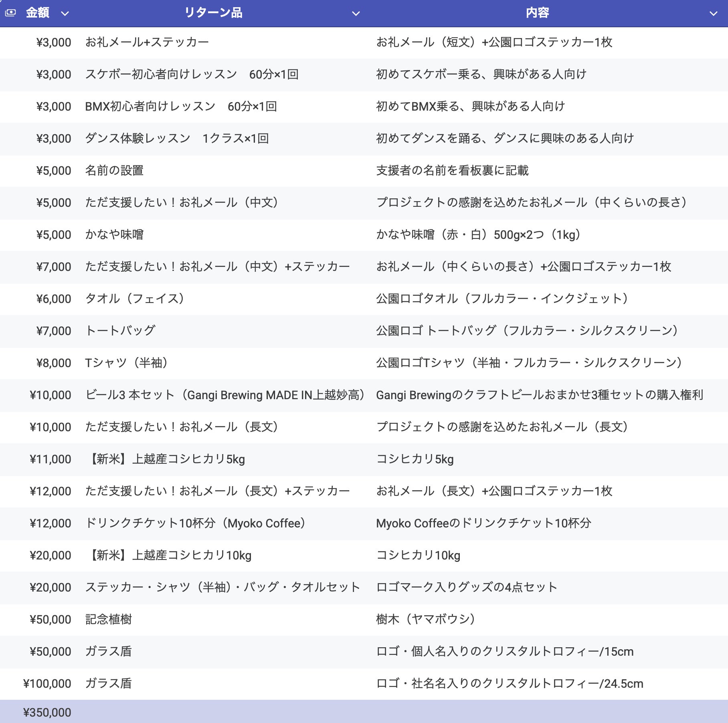The height and width of the screenshot is (723, 728).
Task: Select the Tシャツ（半袖）return item cell
Action: tap(127, 363)
